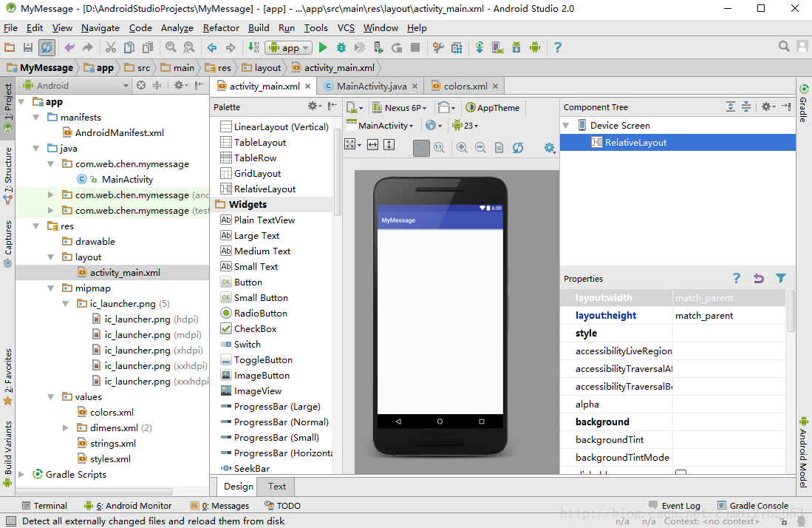Toggle expand to fill height icon
The height and width of the screenshot is (528, 812).
(389, 144)
